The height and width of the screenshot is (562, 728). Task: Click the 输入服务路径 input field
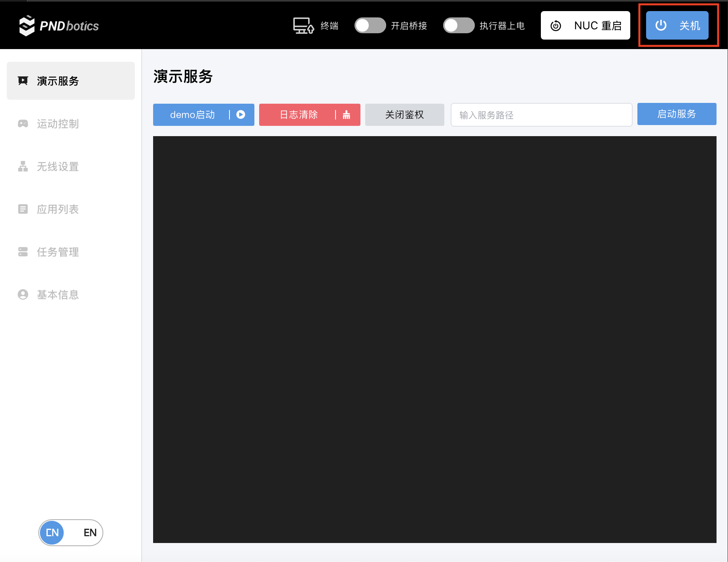point(541,115)
